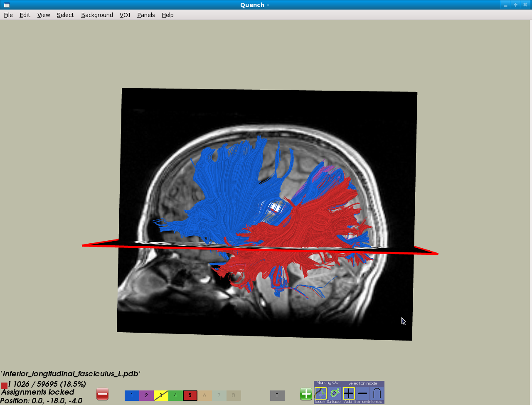
Task: Choose the Remove selection mode
Action: click(x=363, y=393)
